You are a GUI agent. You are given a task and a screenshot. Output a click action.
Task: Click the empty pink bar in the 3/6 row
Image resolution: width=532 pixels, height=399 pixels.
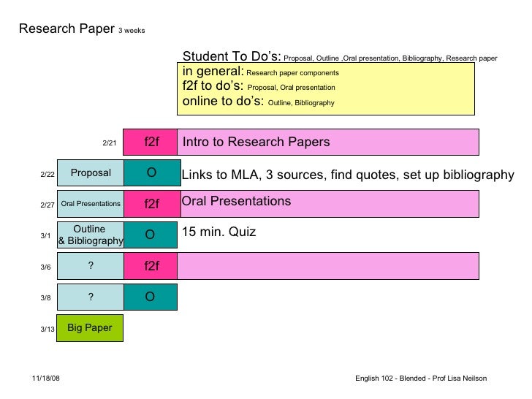click(328, 266)
